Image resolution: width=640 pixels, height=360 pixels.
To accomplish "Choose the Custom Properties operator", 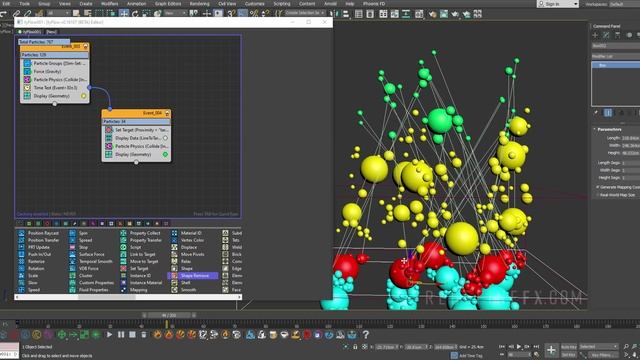I will point(92,283).
